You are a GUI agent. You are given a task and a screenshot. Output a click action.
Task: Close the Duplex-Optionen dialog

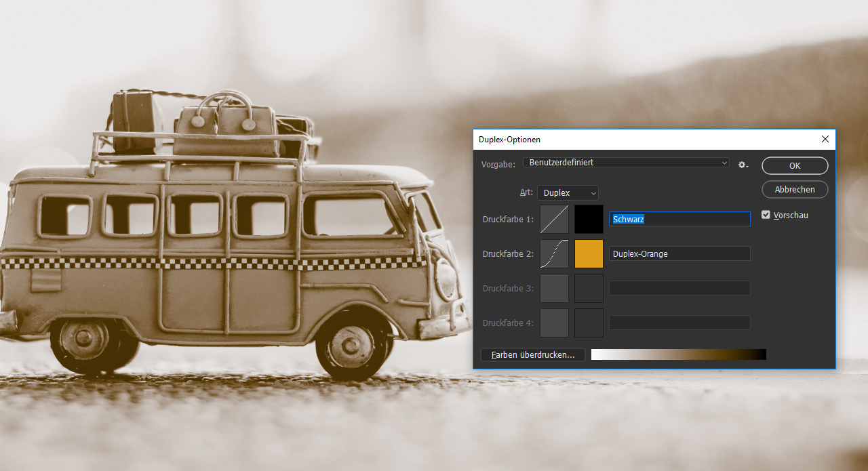point(825,139)
